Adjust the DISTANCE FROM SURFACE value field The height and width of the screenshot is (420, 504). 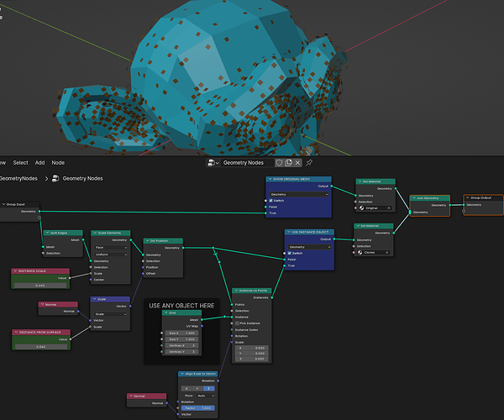coord(41,347)
